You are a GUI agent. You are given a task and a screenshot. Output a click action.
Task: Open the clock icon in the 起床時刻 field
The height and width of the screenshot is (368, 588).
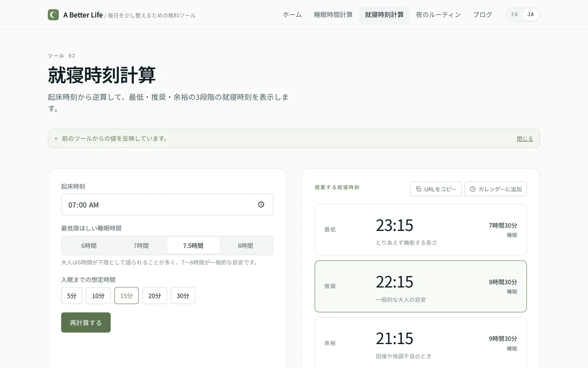(x=261, y=204)
